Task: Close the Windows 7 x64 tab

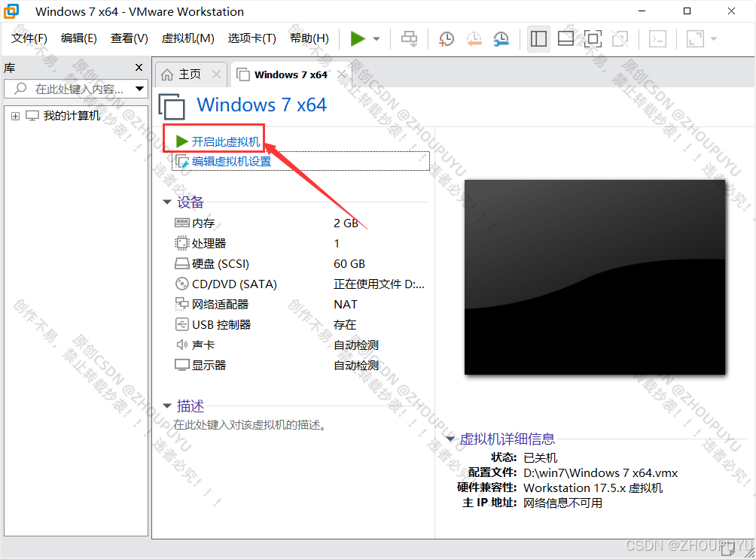Action: click(341, 74)
